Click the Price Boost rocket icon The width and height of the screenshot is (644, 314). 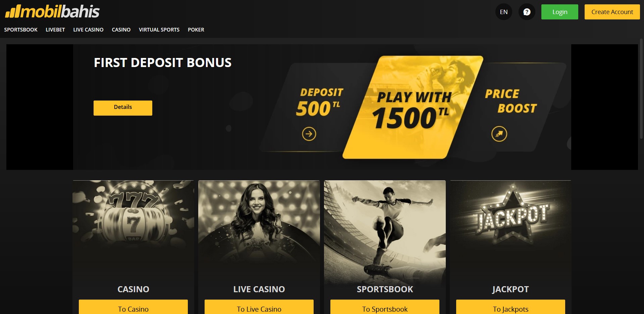pos(499,134)
